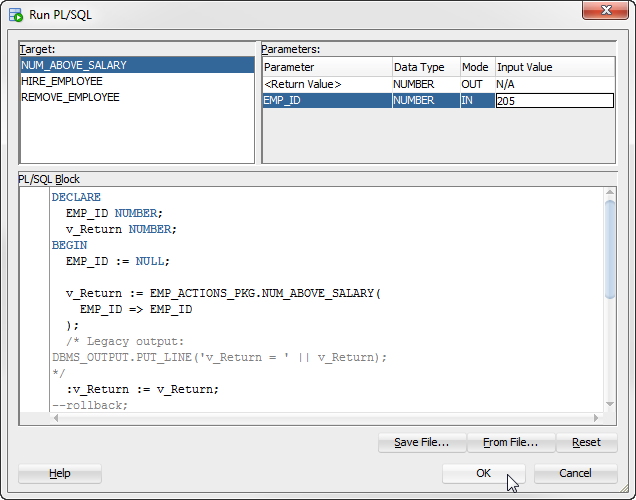Click the vertical scrollbar up arrow

tap(610, 192)
